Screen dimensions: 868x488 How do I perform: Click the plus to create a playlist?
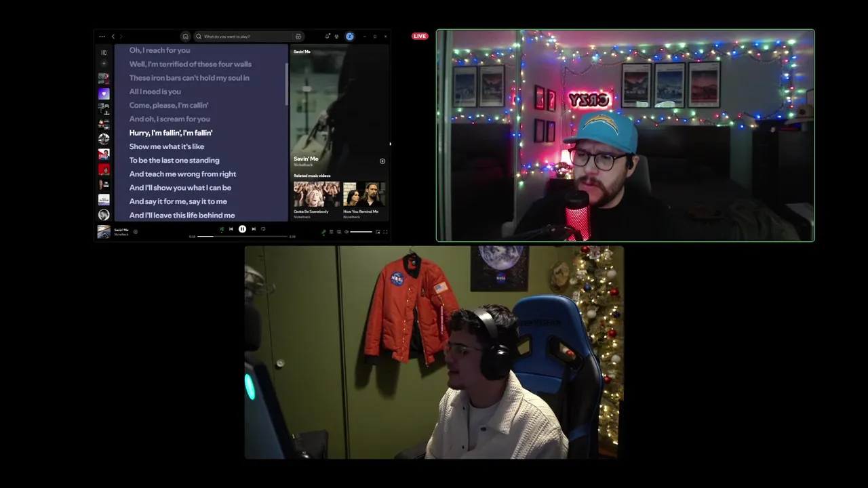coord(104,64)
